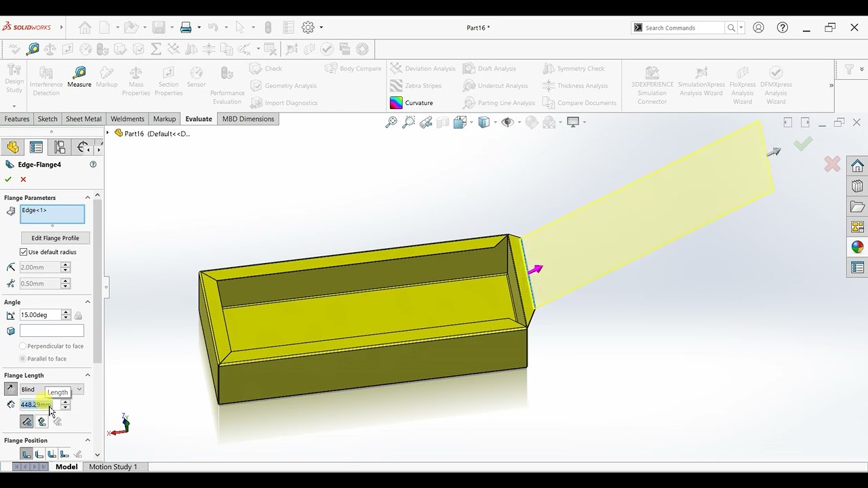Viewport: 868px width, 488px height.
Task: Click the Print icon
Action: (186, 28)
